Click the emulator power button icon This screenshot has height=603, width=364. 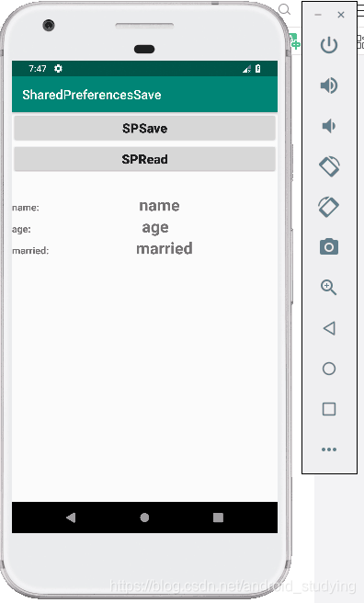click(329, 45)
